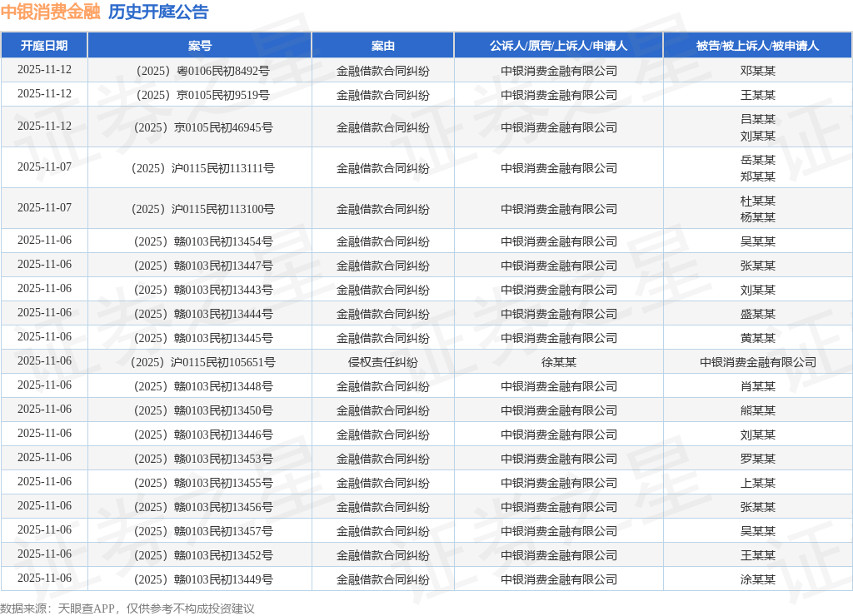Select case number (2025)赣0103民初13446号

point(203,435)
